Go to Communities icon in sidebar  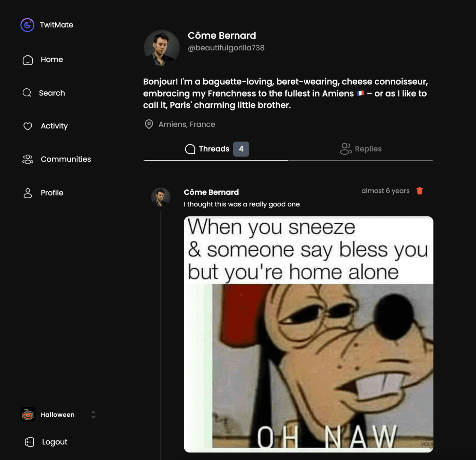pyautogui.click(x=28, y=159)
